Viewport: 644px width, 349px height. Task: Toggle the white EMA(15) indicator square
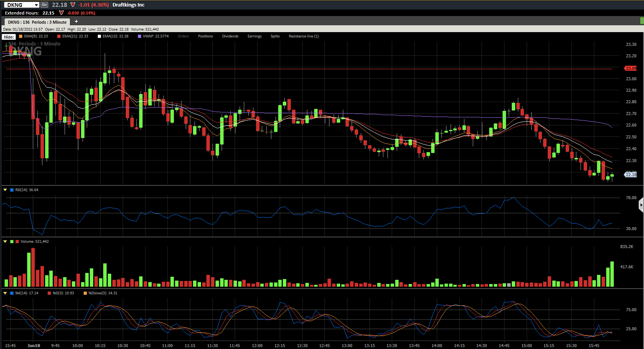pyautogui.click(x=99, y=36)
